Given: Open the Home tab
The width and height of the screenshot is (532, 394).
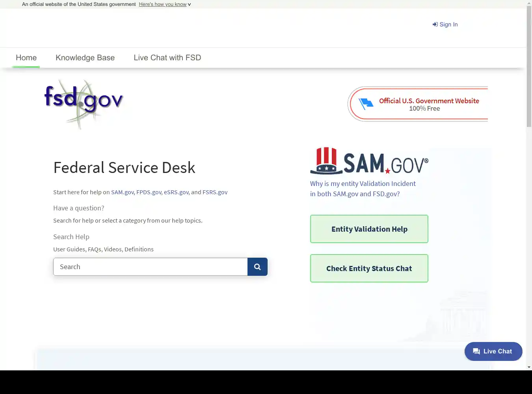Looking at the screenshot, I should [x=26, y=58].
